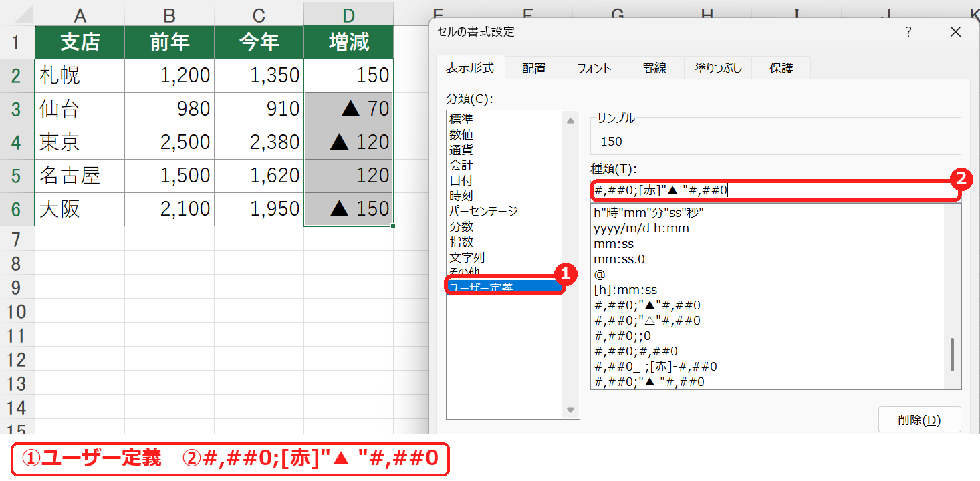This screenshot has height=481, width=980.
Task: Click cell C6 showing 1,950
Action: [259, 209]
